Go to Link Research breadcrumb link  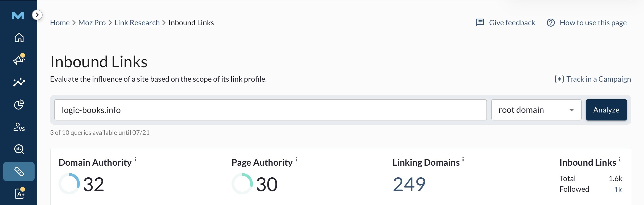pos(137,23)
